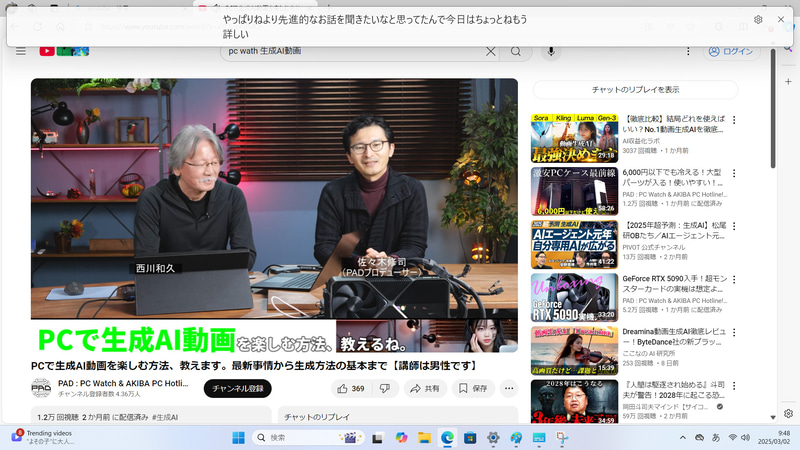Click ここなの AI 研究所 channel name

[648, 353]
